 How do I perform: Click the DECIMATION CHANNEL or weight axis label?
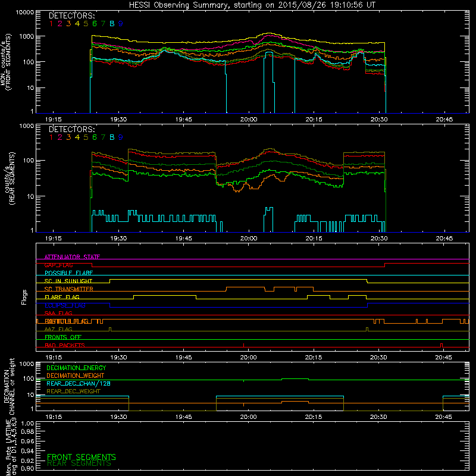[9, 386]
